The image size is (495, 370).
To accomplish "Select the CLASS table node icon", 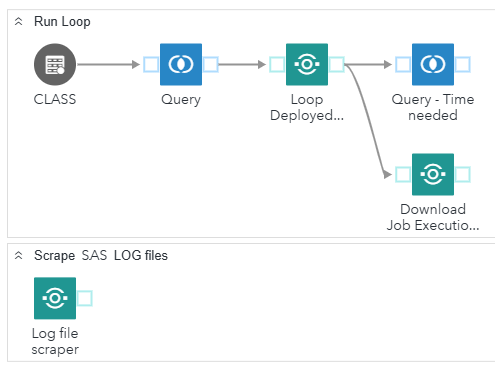I will pyautogui.click(x=55, y=64).
